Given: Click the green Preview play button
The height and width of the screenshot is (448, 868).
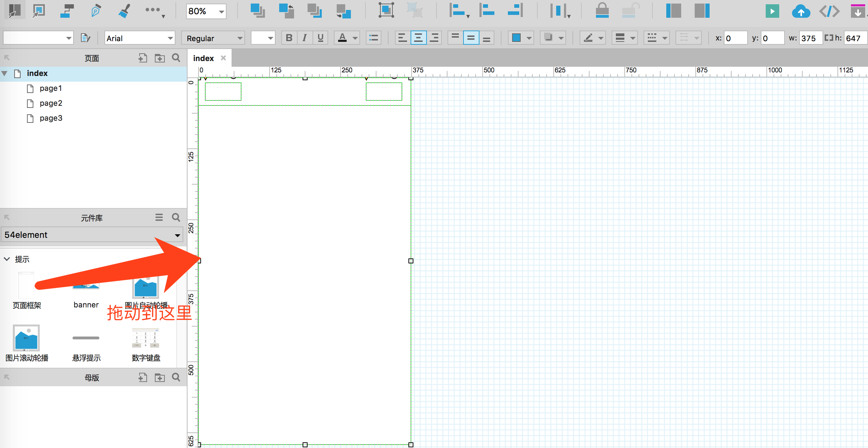Looking at the screenshot, I should point(772,11).
